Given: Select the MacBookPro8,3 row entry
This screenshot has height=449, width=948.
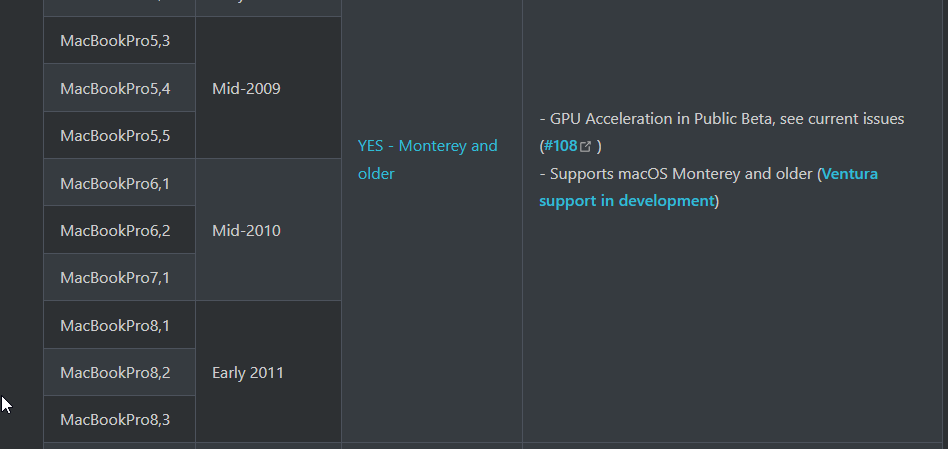Looking at the screenshot, I should [115, 420].
